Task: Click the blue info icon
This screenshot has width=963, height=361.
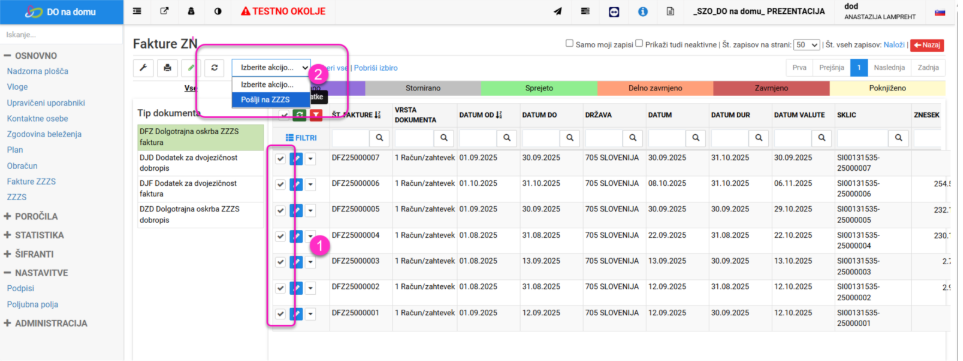Action: (643, 12)
